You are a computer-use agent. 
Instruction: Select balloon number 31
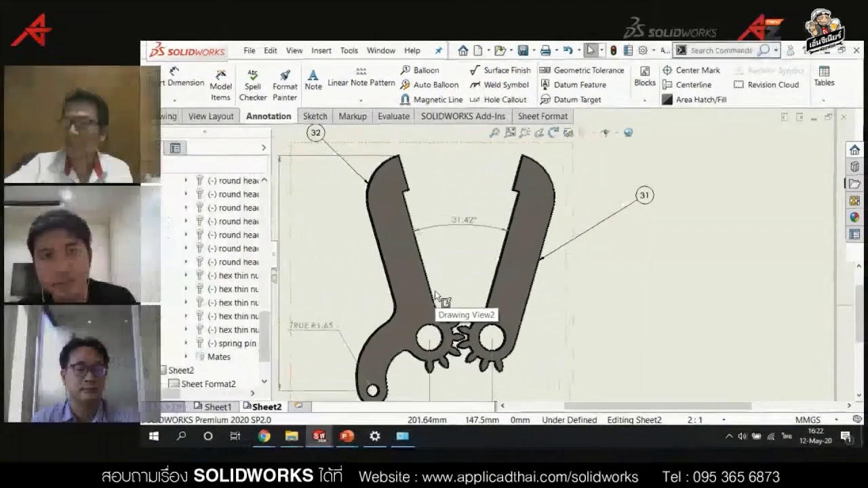(644, 195)
